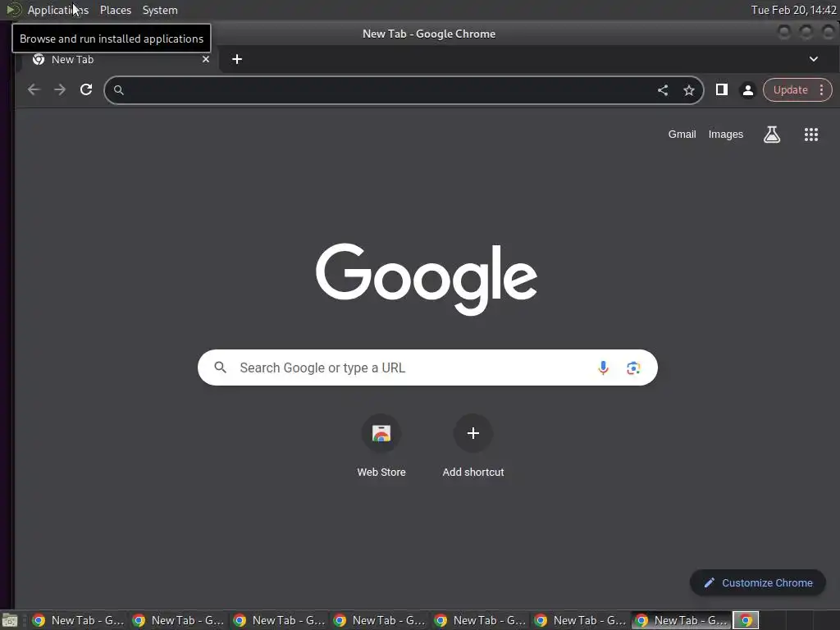This screenshot has height=630, width=840.
Task: Open the System menu
Action: pos(160,10)
